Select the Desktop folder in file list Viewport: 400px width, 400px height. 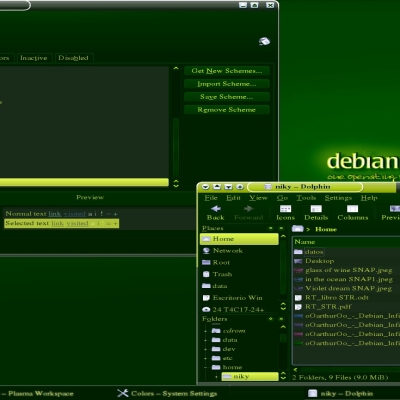tap(314, 261)
